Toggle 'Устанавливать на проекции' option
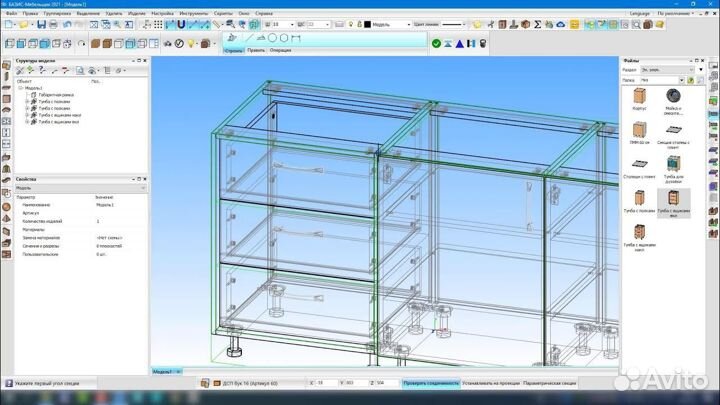Screen dimensions: 720x405 (x=492, y=383)
